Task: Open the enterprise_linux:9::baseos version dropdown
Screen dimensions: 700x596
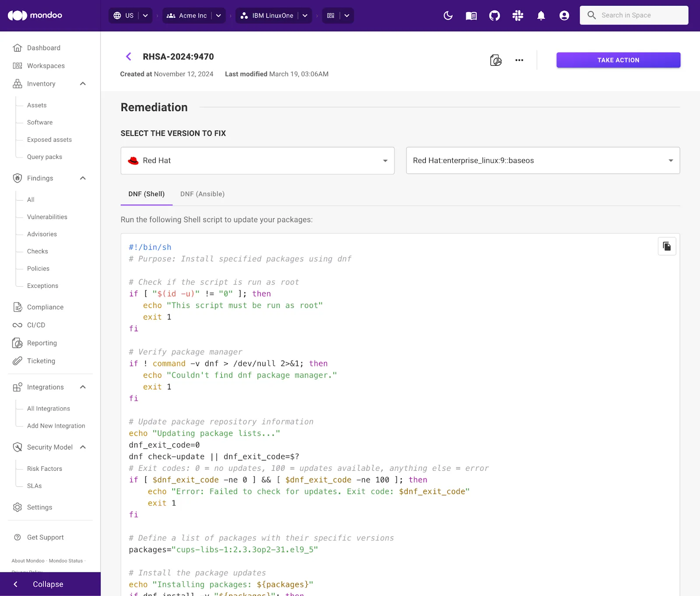Action: 543,161
